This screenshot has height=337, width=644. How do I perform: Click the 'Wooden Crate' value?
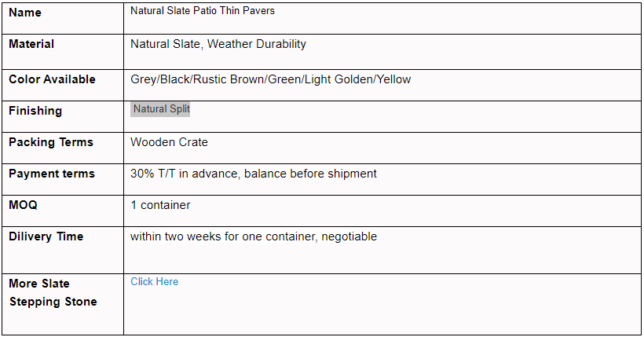pos(169,142)
